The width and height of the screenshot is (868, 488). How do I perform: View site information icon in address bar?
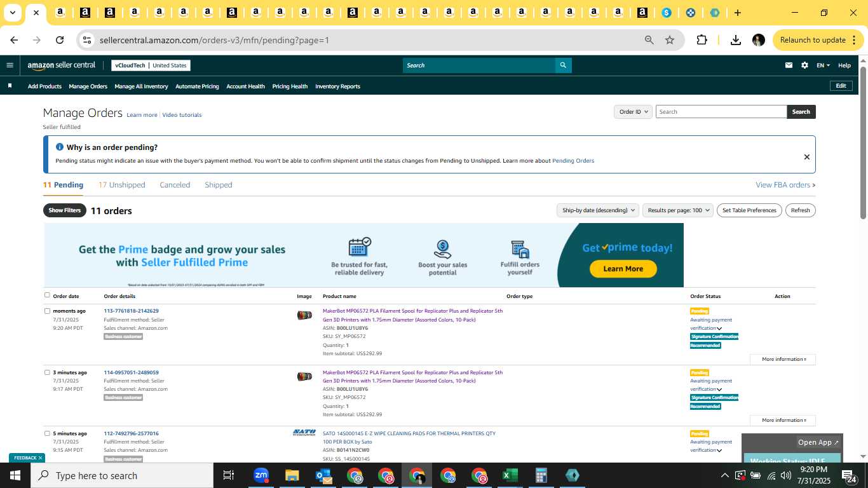[87, 40]
